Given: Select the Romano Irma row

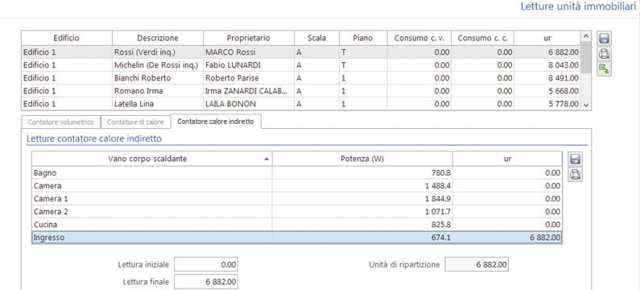Looking at the screenshot, I should pos(301,91).
